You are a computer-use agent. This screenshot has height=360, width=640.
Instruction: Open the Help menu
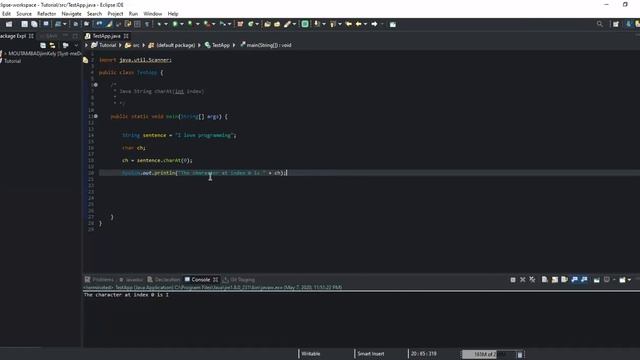(x=173, y=13)
